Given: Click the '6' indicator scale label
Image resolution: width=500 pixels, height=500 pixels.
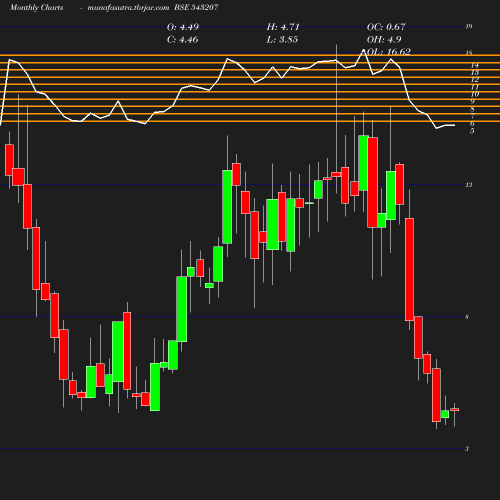Looking at the screenshot, I should (x=472, y=124).
